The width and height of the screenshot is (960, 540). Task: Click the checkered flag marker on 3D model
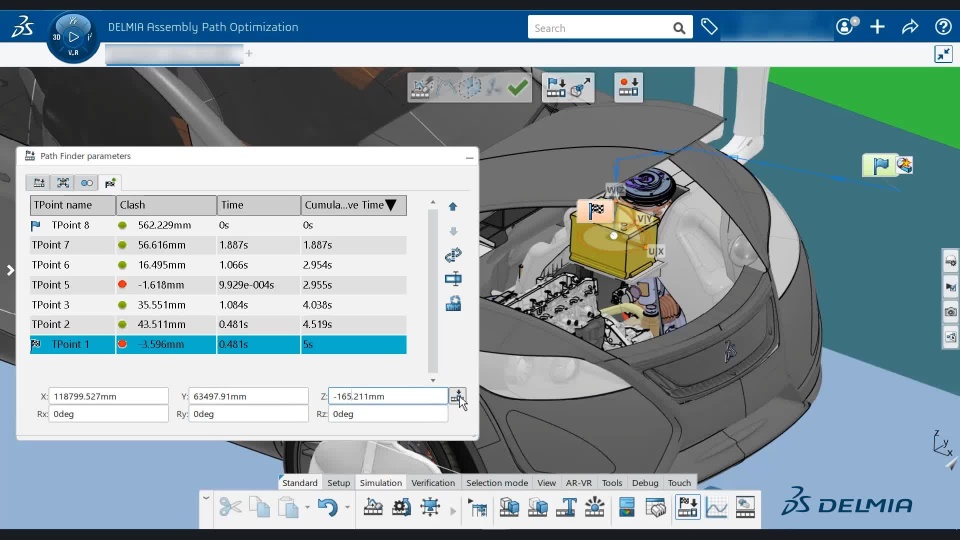coord(596,211)
